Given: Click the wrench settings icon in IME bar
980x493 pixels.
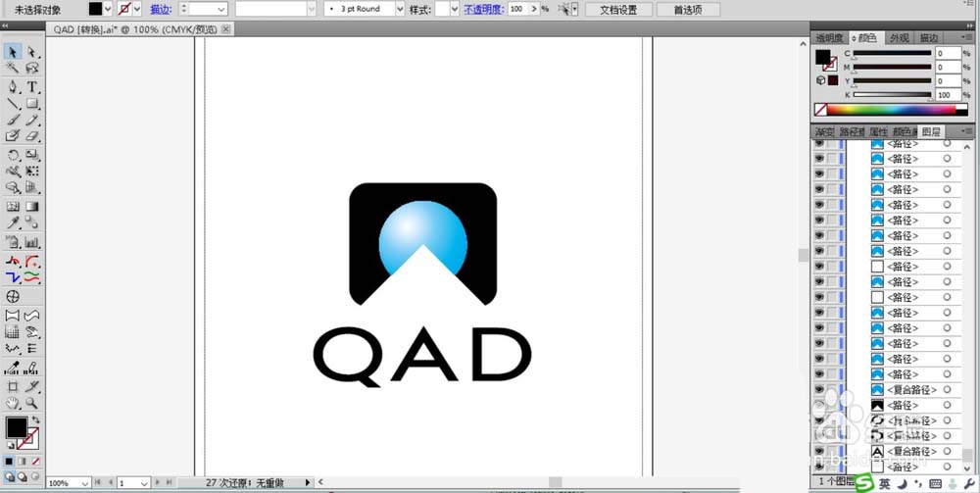Looking at the screenshot, I should pyautogui.click(x=970, y=483).
